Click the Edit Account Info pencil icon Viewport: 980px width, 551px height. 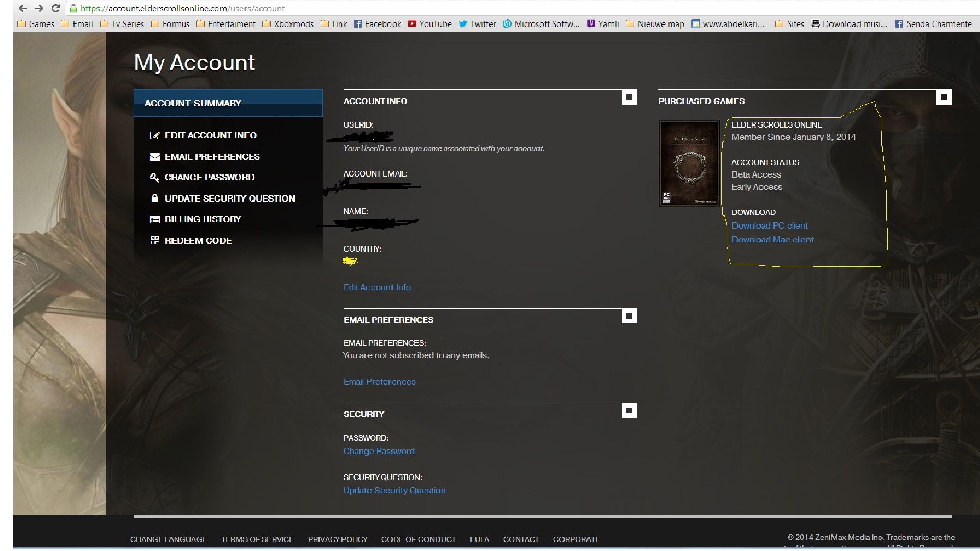click(x=154, y=135)
